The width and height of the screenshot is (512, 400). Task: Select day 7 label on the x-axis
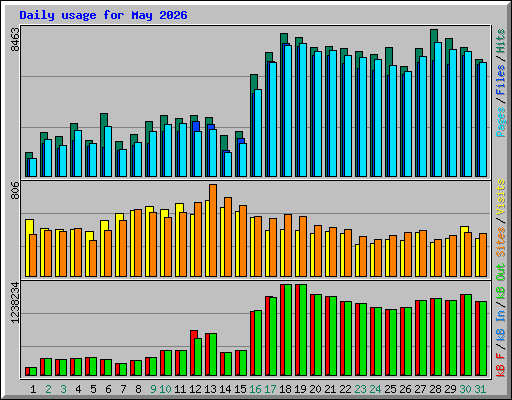[x=123, y=389]
